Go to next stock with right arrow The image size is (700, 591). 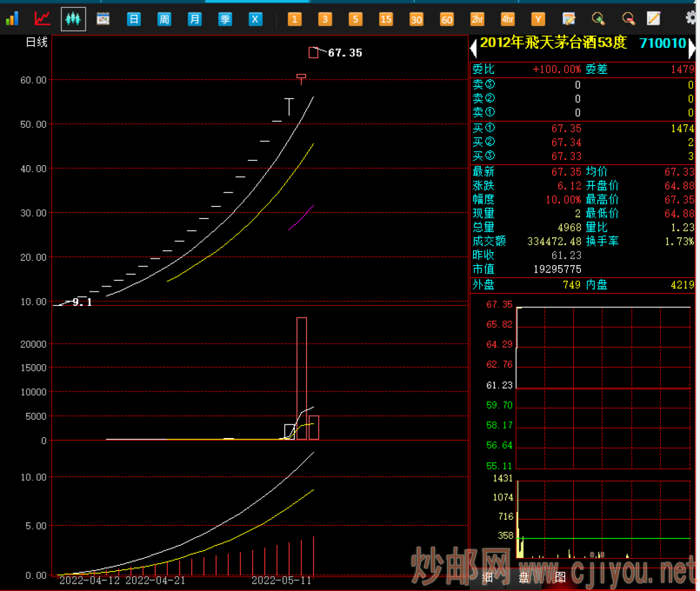692,47
